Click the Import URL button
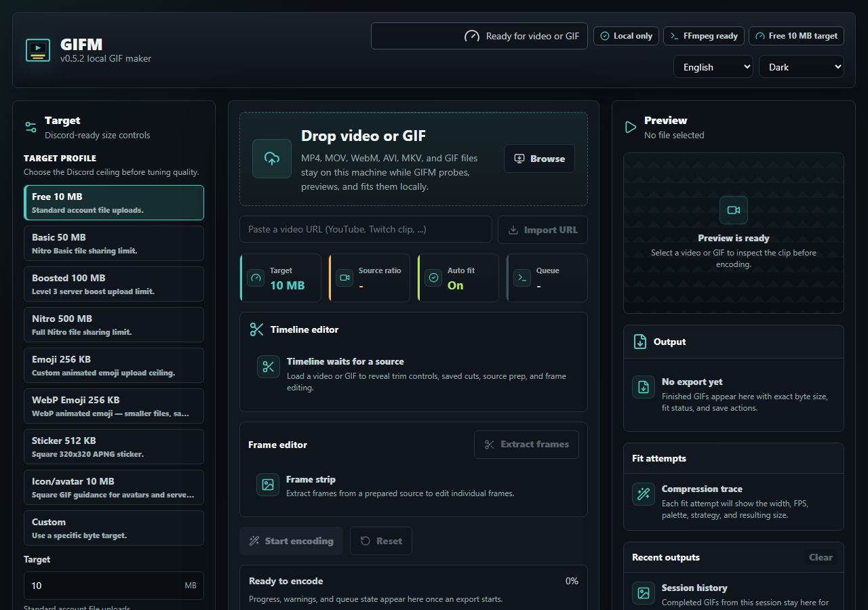This screenshot has height=610, width=868. [542, 230]
